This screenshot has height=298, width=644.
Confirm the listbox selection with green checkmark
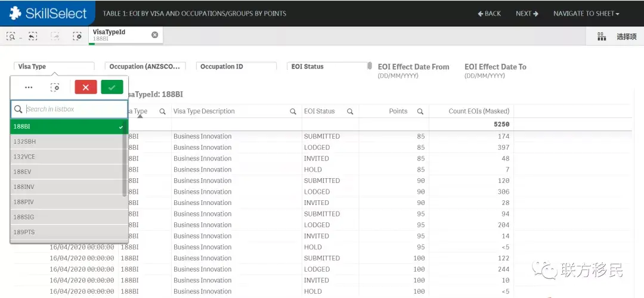pos(112,87)
